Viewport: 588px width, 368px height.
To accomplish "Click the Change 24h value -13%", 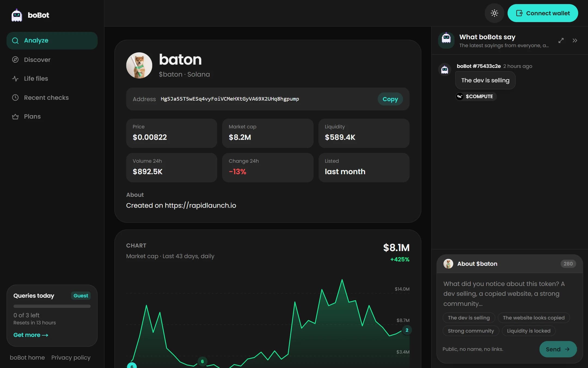I will (237, 171).
